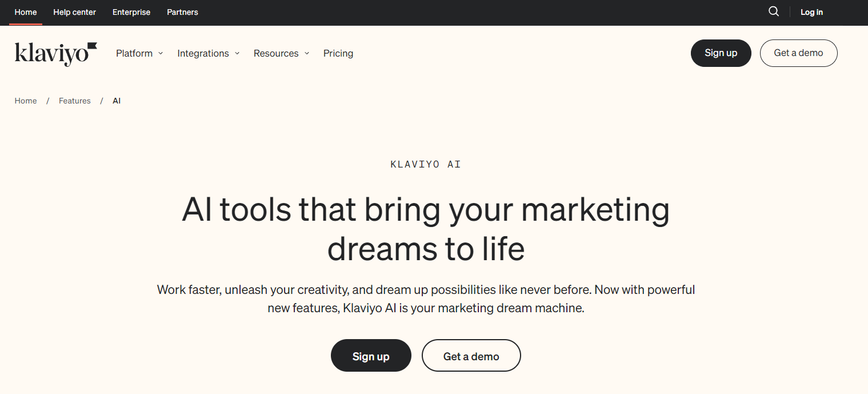This screenshot has width=868, height=394.
Task: Click the Sign up button in the header
Action: pyautogui.click(x=721, y=53)
